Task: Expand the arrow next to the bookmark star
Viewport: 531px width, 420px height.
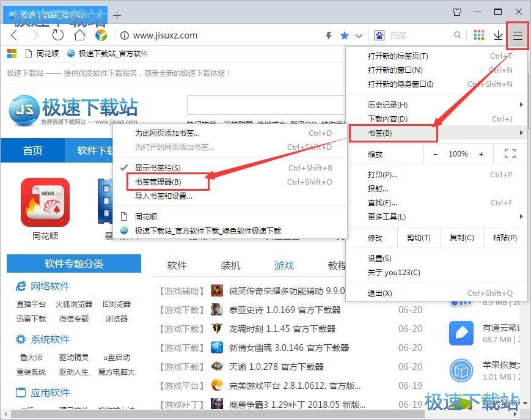Action: pyautogui.click(x=359, y=35)
